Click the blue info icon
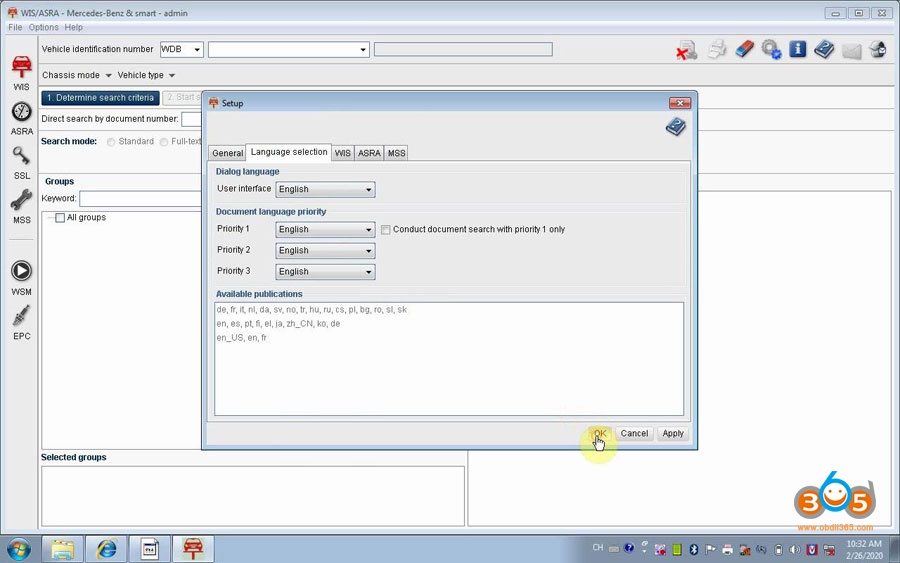 797,49
